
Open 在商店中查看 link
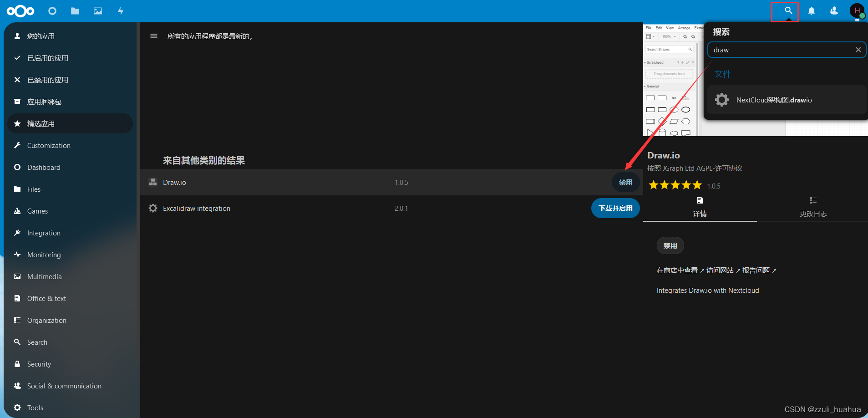click(680, 270)
